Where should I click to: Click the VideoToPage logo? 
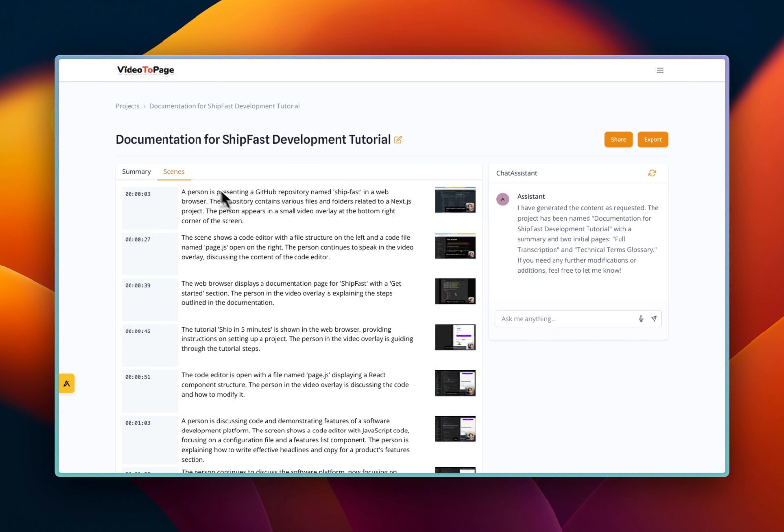point(145,70)
